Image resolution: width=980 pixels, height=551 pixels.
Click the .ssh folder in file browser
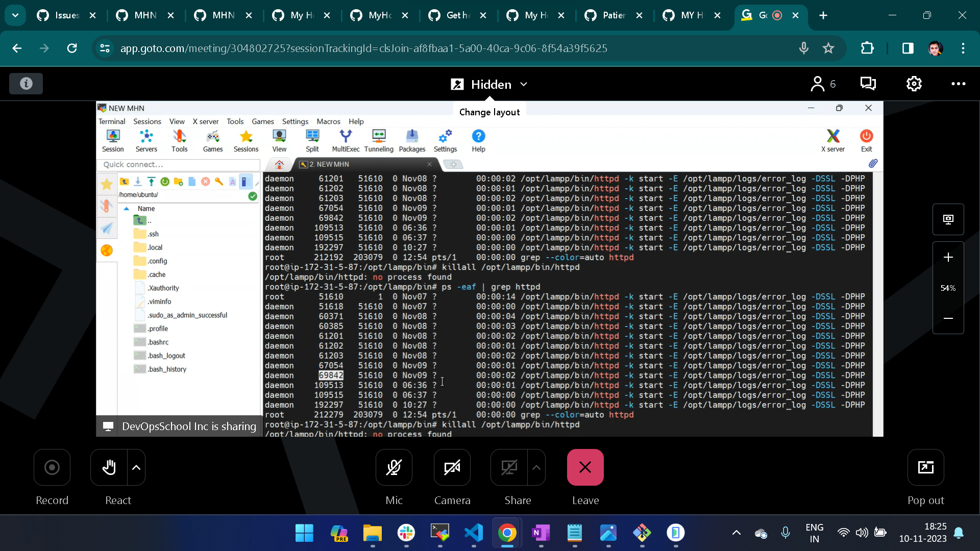pyautogui.click(x=147, y=234)
